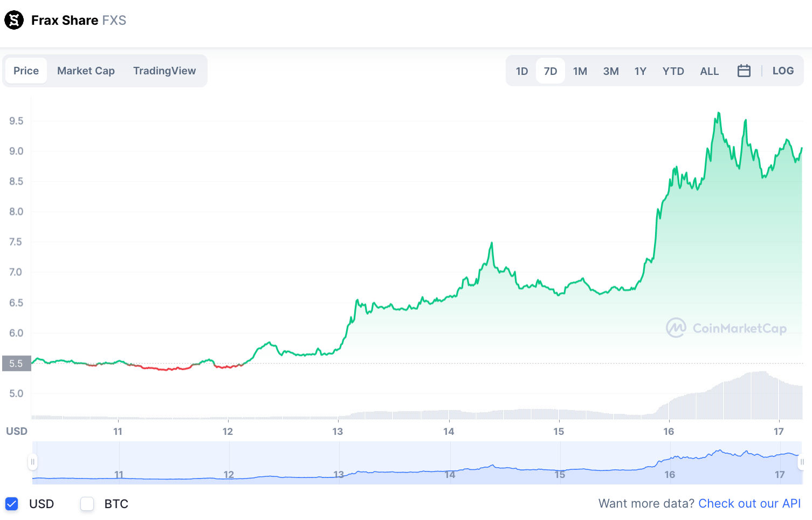Uncheck the USD checkbox
Viewport: 812px width, 520px height.
coord(12,504)
